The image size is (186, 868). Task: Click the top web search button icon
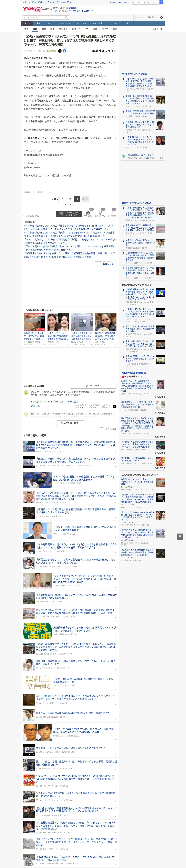[x=161, y=2]
